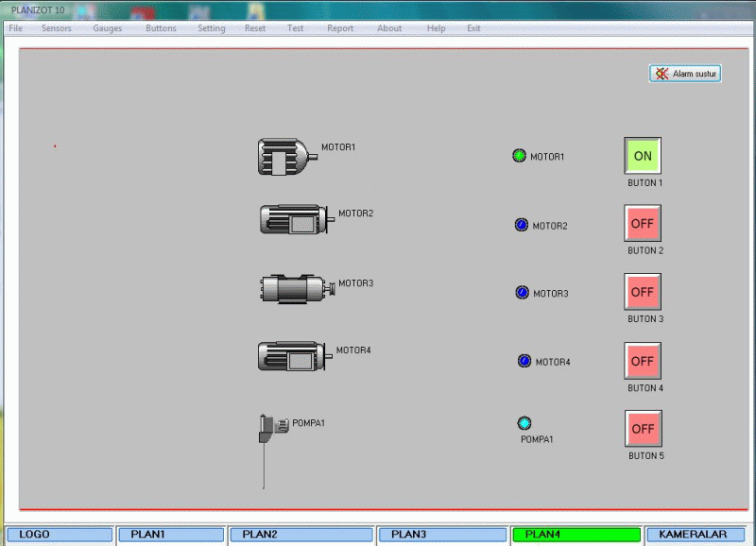Click the muted alarm icon in Alarm sustur
The width and height of the screenshot is (756, 546).
pos(662,74)
